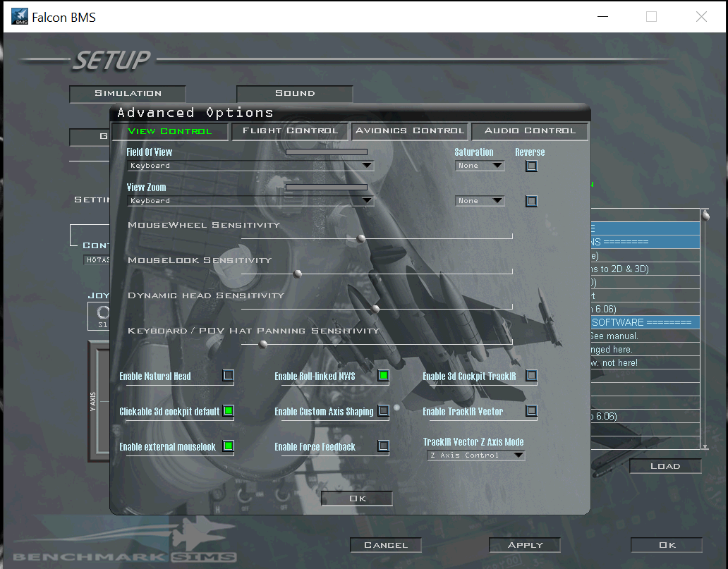
Task: Select the Sound setup tab
Action: tap(295, 94)
